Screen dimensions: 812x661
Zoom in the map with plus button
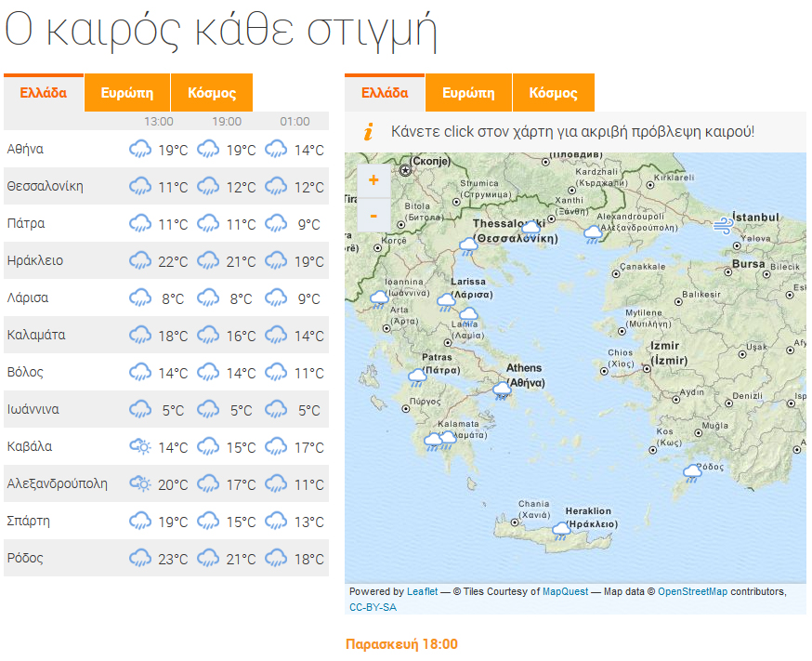point(373,180)
